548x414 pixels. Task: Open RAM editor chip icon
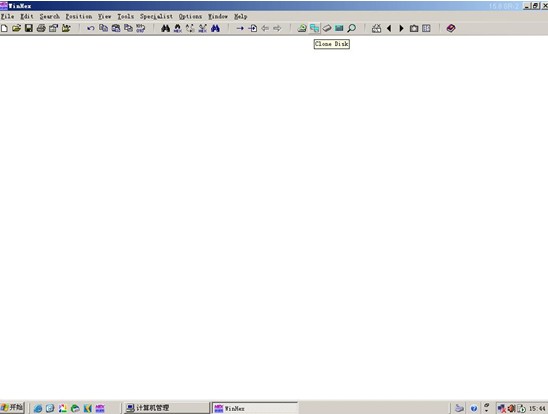339,28
